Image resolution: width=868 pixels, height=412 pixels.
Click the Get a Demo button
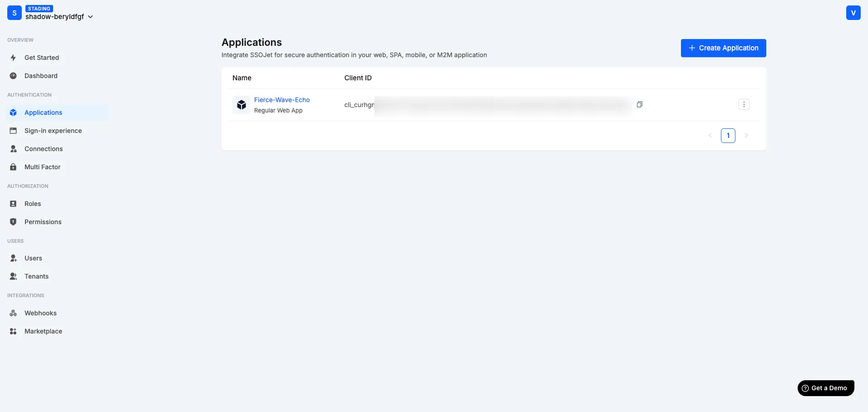825,387
